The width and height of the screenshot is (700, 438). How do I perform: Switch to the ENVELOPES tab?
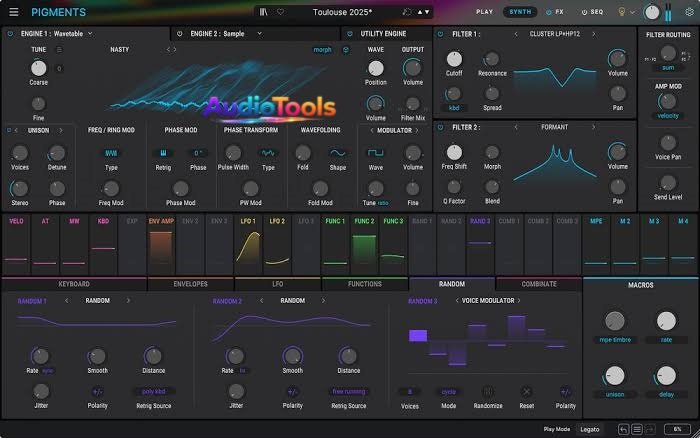coord(190,284)
